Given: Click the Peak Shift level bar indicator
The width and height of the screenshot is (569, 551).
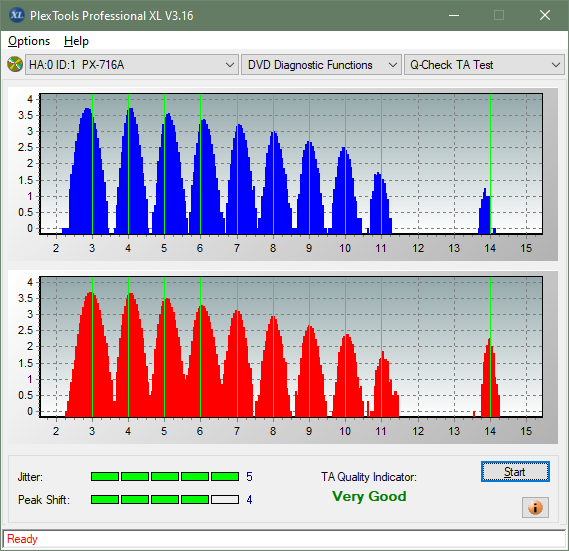Looking at the screenshot, I should pyautogui.click(x=165, y=499).
